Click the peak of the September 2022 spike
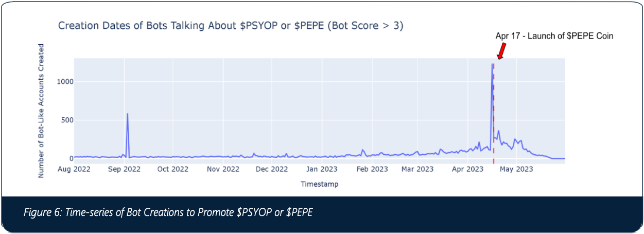The image size is (644, 234). pos(127,114)
